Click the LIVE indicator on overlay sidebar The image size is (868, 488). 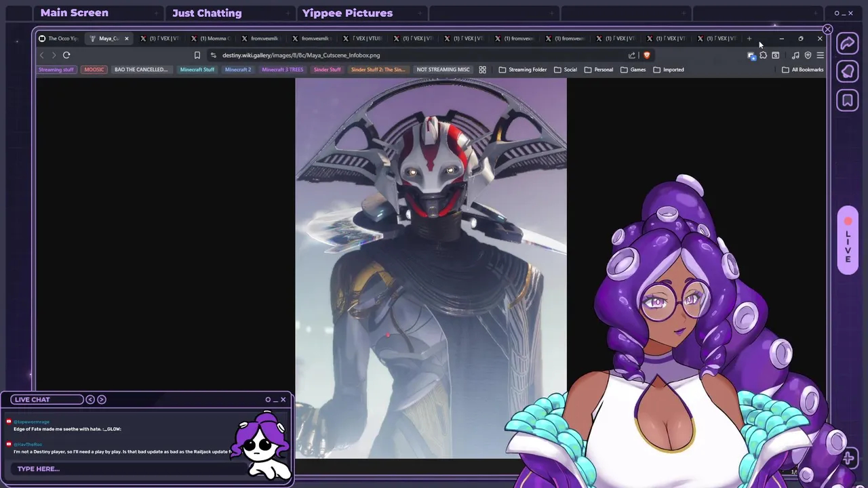coord(848,241)
